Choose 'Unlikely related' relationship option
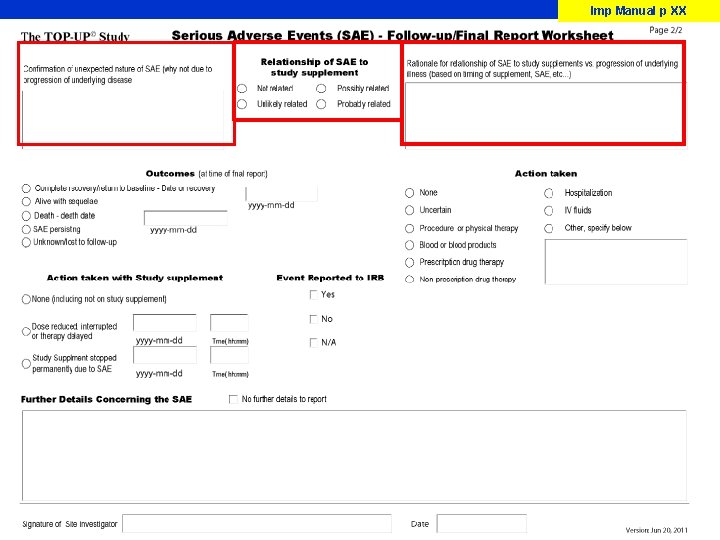Viewport: 720px width, 540px height. tap(242, 104)
